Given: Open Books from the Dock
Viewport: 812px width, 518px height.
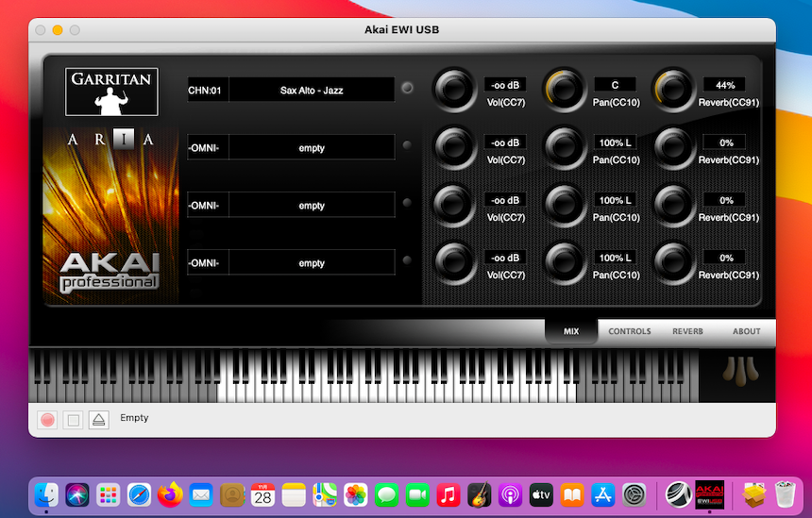Looking at the screenshot, I should pos(572,494).
